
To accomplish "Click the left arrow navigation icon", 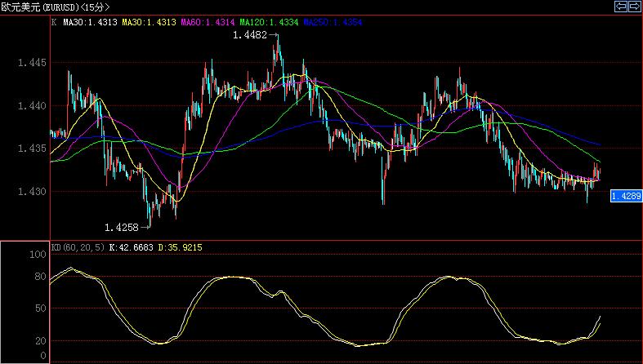I will 621,7.
